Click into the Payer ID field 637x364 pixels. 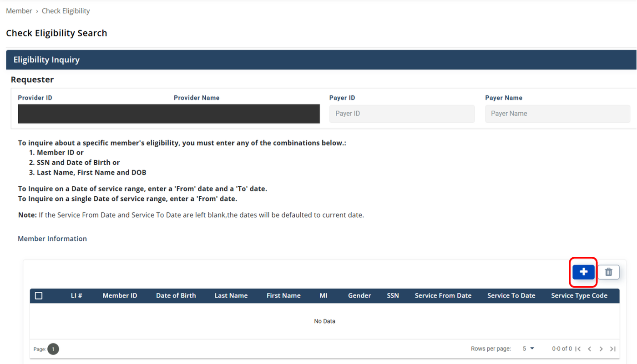(x=402, y=114)
